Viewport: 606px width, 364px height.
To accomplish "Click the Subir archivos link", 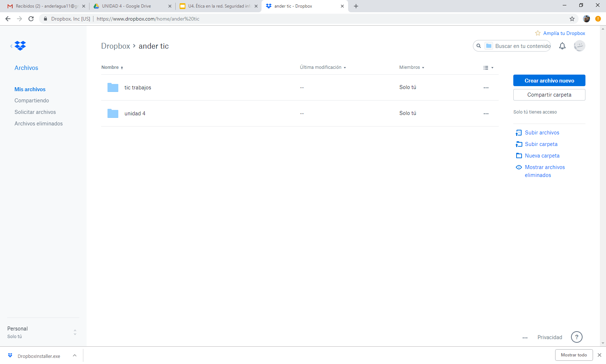I will point(542,133).
